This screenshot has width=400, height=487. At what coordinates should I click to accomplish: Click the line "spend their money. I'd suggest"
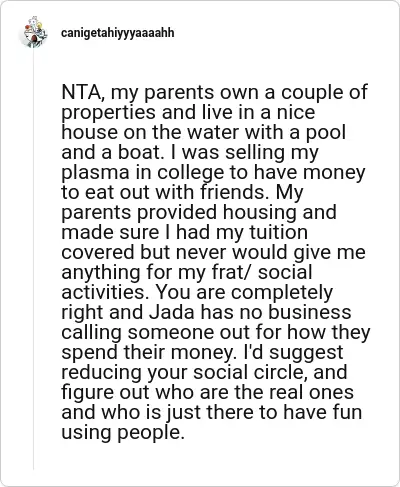coord(202,353)
